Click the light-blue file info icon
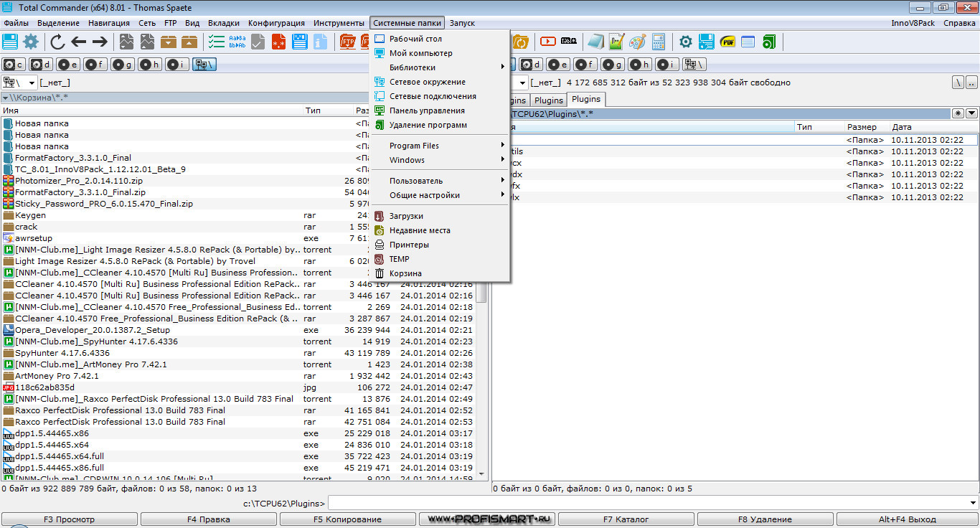Image resolution: width=980 pixels, height=528 pixels. click(320, 42)
